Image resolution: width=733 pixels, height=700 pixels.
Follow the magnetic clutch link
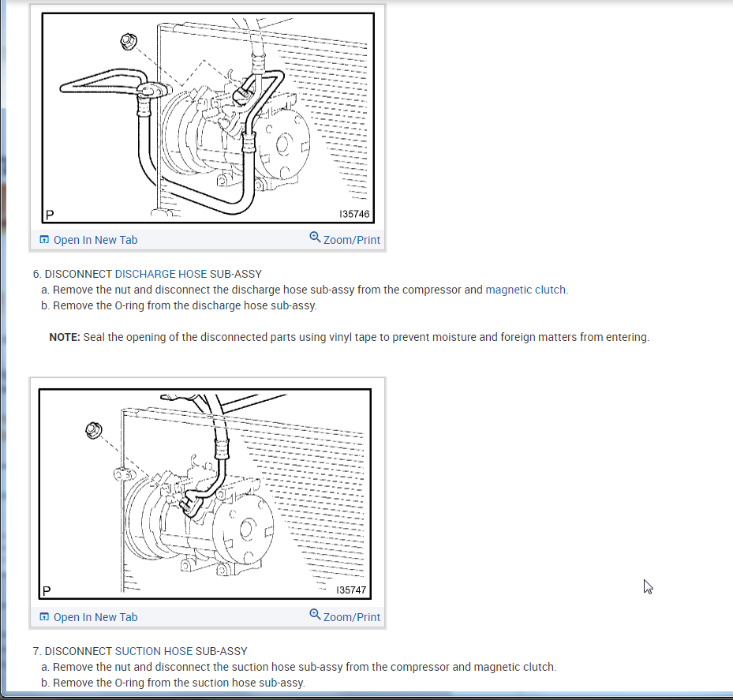click(x=527, y=290)
